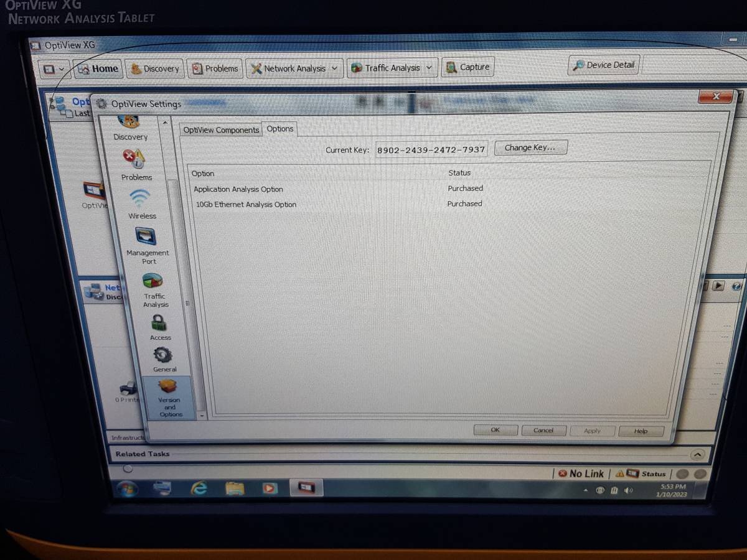This screenshot has width=747, height=560.
Task: Click the Home toolbar button
Action: 98,69
